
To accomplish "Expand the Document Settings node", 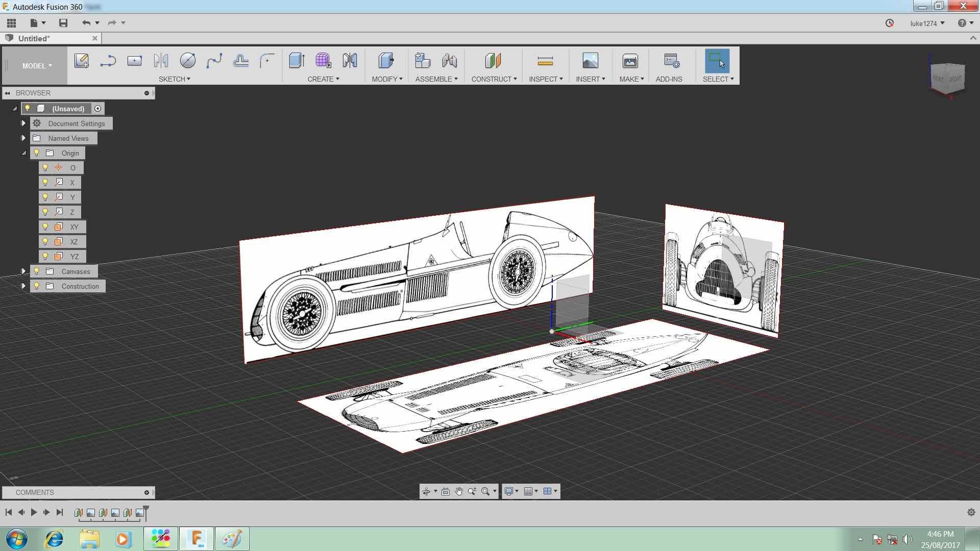I will coord(23,123).
